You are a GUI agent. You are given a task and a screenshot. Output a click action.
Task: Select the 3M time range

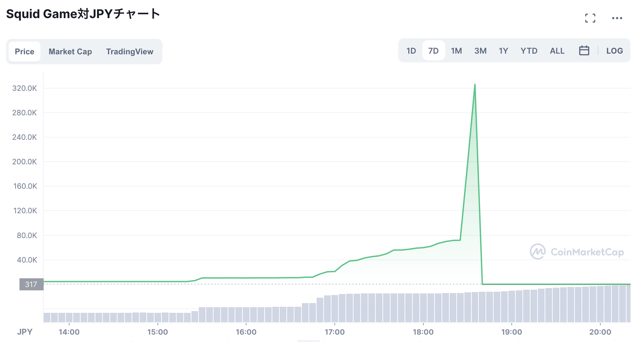pyautogui.click(x=480, y=51)
